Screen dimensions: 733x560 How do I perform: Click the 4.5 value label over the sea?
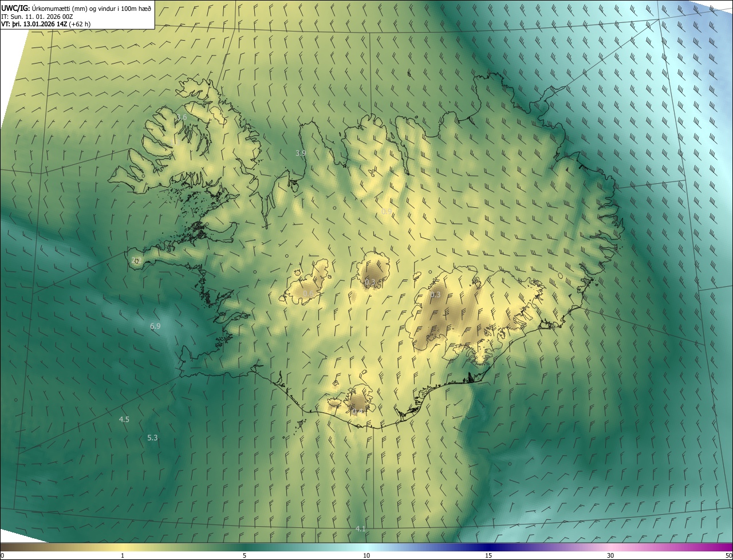pos(124,420)
